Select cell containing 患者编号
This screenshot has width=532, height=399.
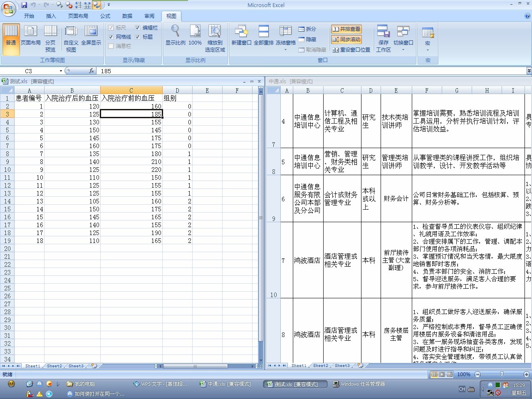coord(29,98)
